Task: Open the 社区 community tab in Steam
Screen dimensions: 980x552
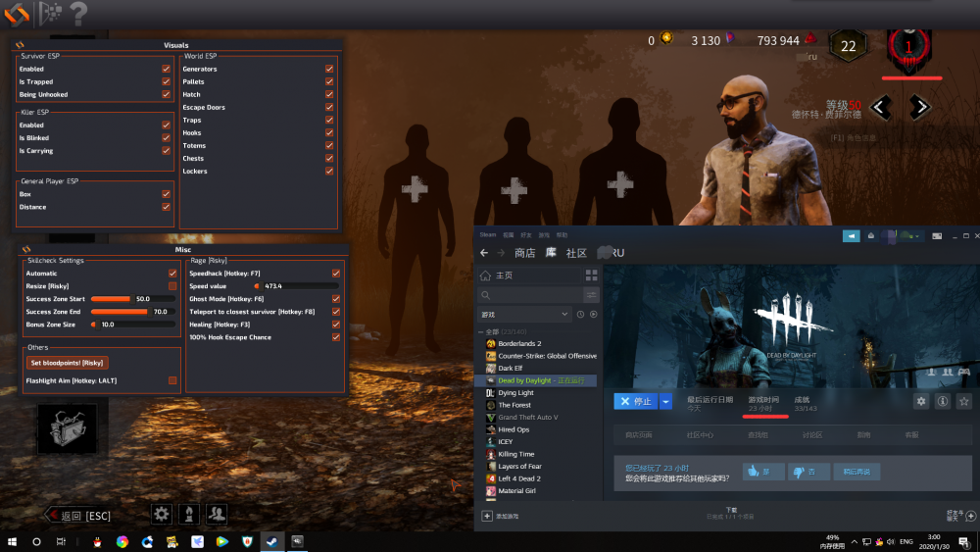Action: click(x=576, y=253)
